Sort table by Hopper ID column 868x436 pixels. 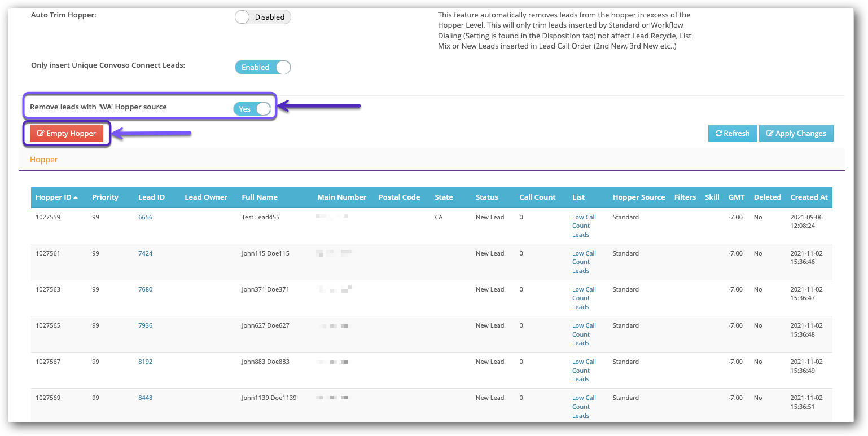(x=56, y=197)
